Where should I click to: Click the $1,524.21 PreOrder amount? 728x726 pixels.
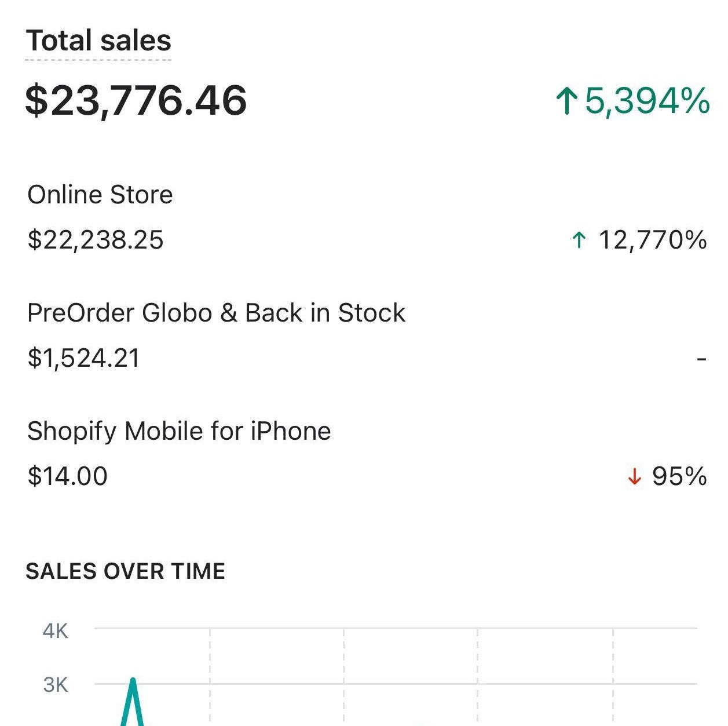pyautogui.click(x=84, y=358)
